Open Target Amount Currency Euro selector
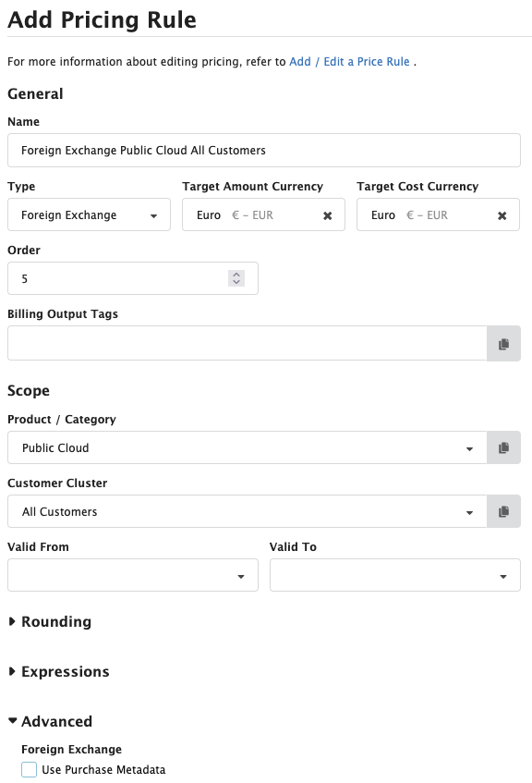Image resolution: width=532 pixels, height=783 pixels. point(263,214)
